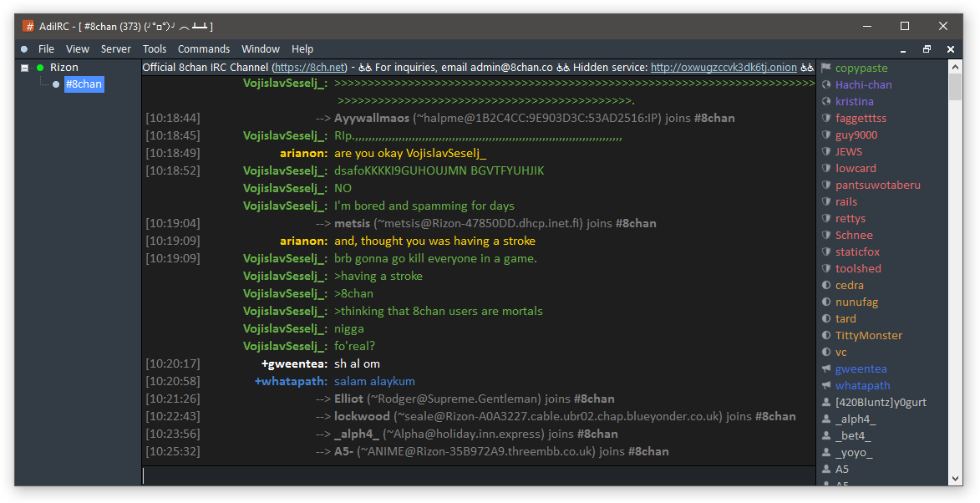Click the green status dot beside Rizon
The image size is (980, 503).
point(40,68)
